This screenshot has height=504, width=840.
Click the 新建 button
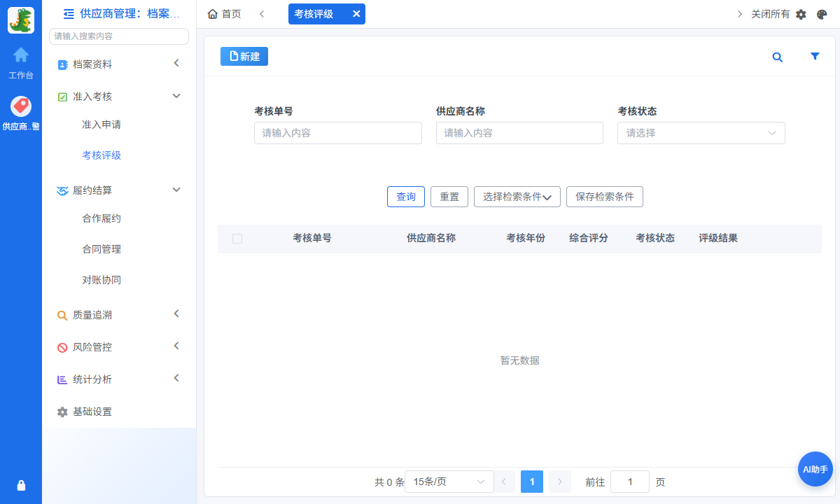244,57
